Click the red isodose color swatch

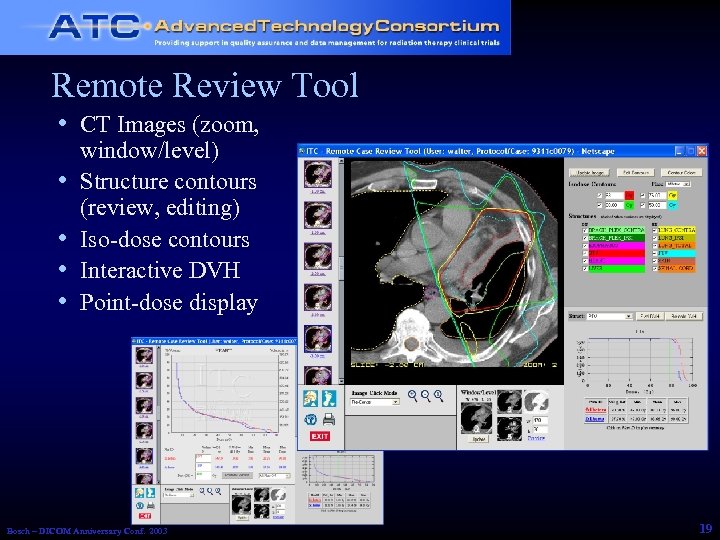(630, 196)
